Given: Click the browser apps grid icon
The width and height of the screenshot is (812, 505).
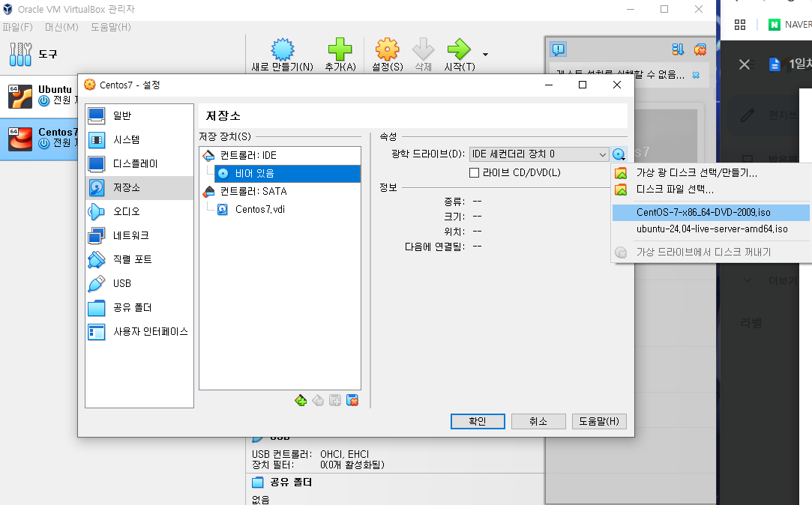Looking at the screenshot, I should pos(740,24).
